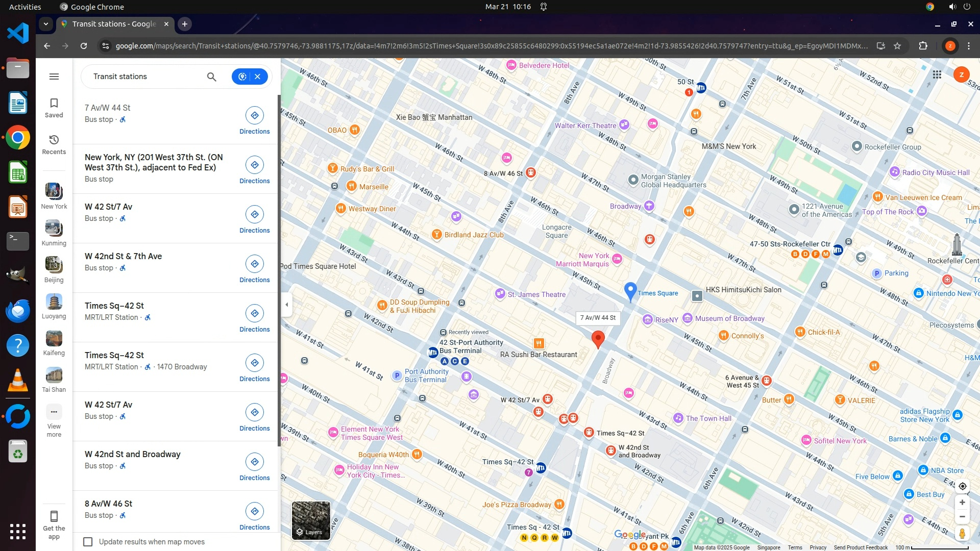Show your current location on the map

click(x=962, y=486)
